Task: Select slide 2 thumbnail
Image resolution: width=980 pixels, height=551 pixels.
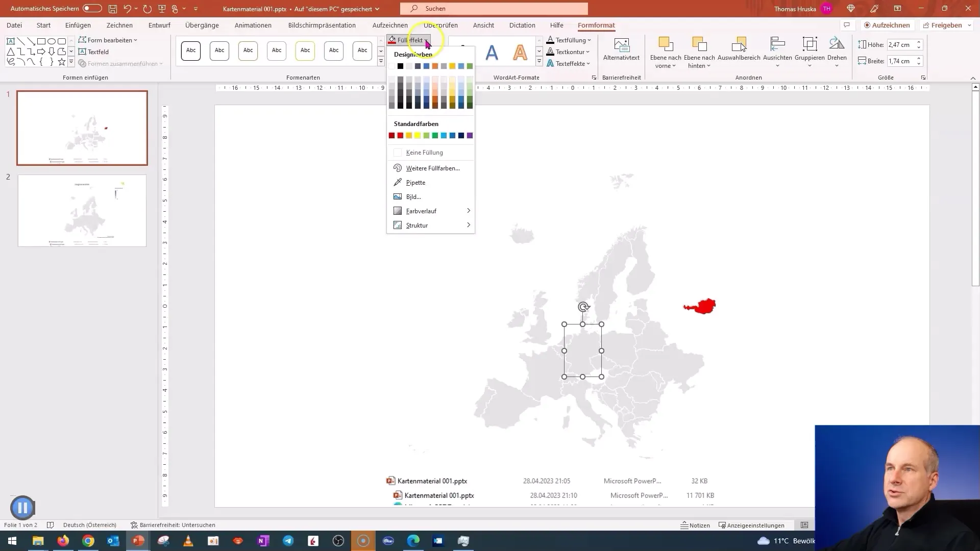Action: [x=82, y=211]
